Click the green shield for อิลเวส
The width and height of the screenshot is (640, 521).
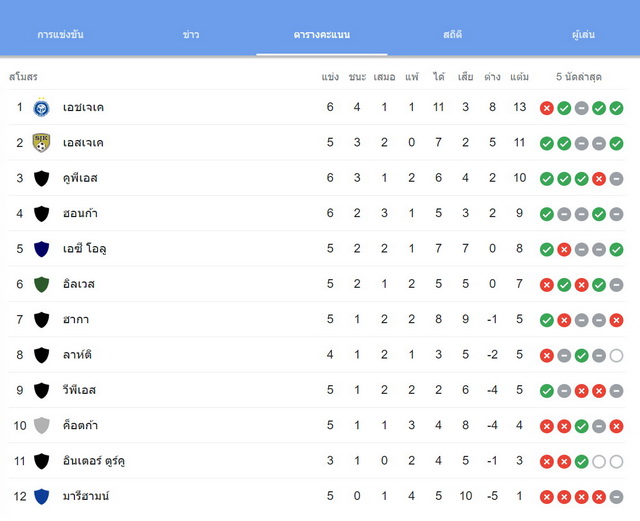[x=41, y=285]
